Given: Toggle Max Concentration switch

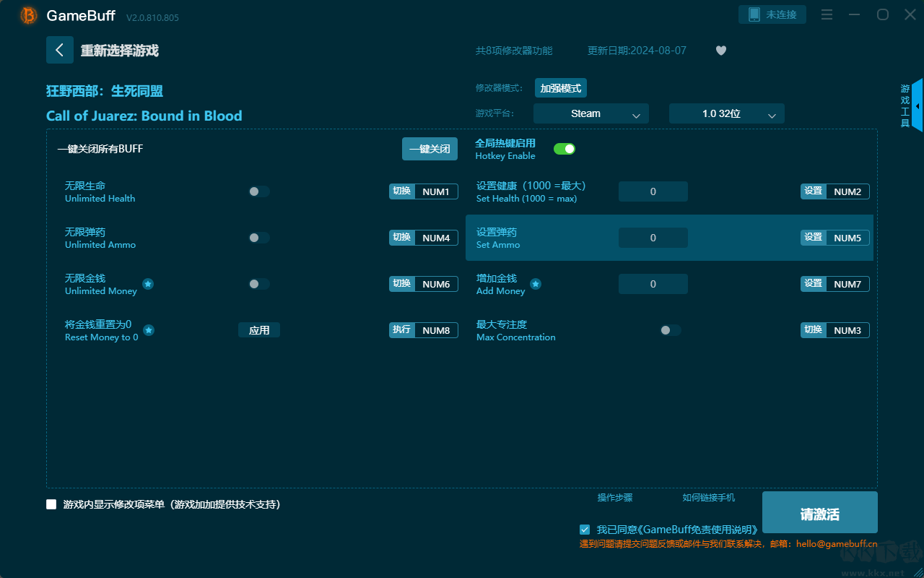Looking at the screenshot, I should coord(671,330).
